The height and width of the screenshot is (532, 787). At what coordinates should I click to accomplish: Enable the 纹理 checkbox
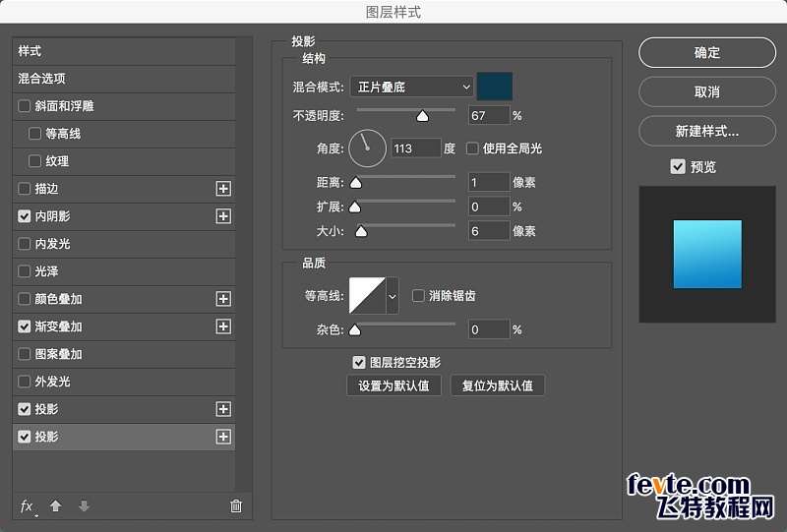click(x=34, y=161)
